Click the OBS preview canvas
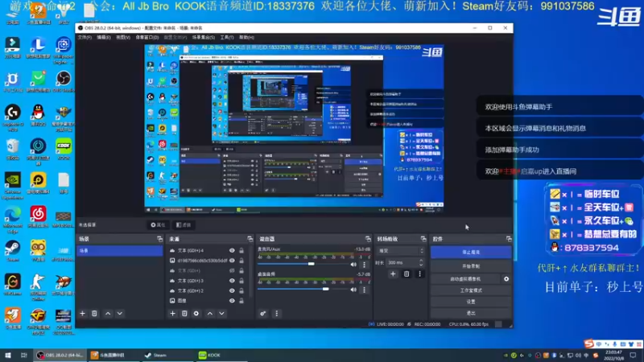 coord(294,129)
